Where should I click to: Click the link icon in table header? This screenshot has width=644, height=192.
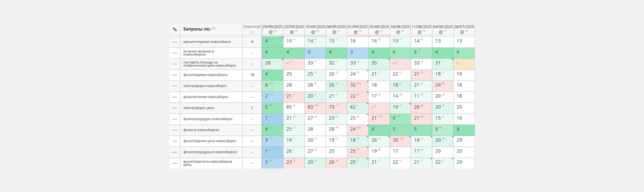click(175, 29)
